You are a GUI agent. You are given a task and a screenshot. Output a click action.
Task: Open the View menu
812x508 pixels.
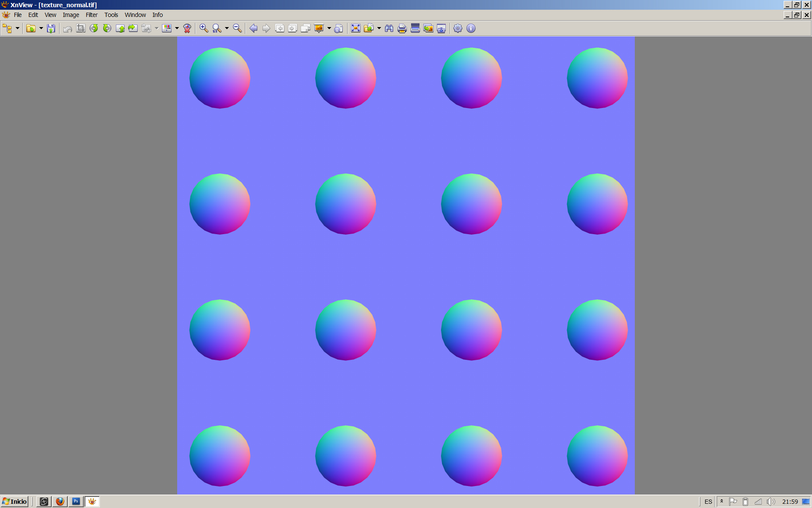(x=50, y=15)
